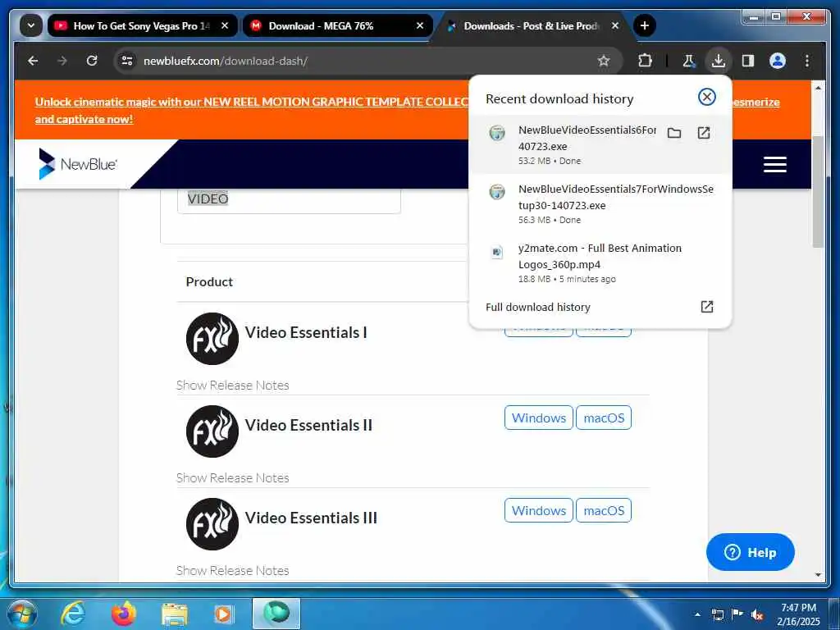Bookmark this page with the star icon
840x630 pixels.
[604, 61]
